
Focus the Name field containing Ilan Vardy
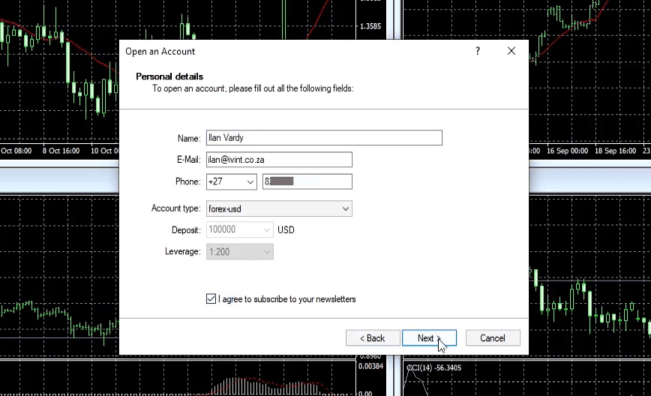click(324, 138)
